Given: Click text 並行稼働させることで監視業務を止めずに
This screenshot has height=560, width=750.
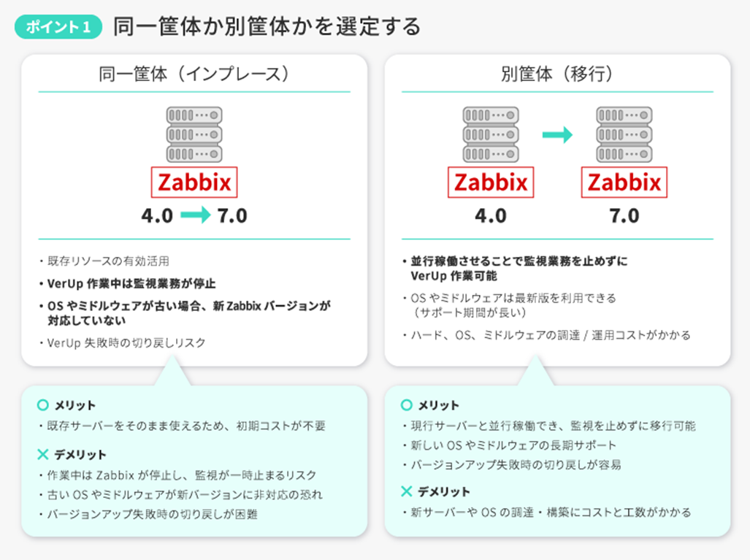Looking at the screenshot, I should tap(519, 261).
